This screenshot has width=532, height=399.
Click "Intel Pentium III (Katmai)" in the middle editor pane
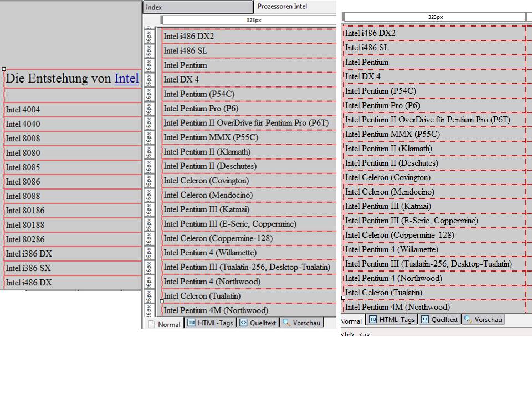[207, 209]
